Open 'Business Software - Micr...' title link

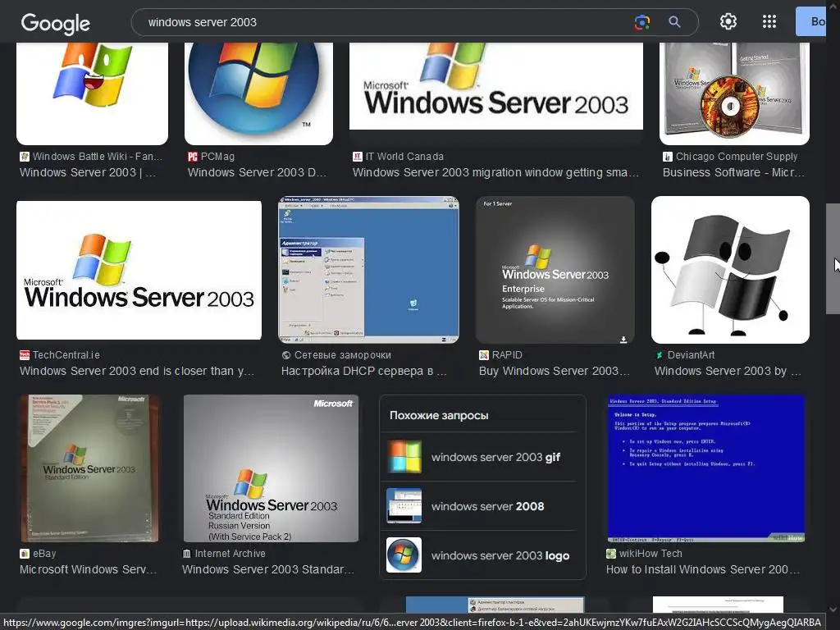click(733, 172)
